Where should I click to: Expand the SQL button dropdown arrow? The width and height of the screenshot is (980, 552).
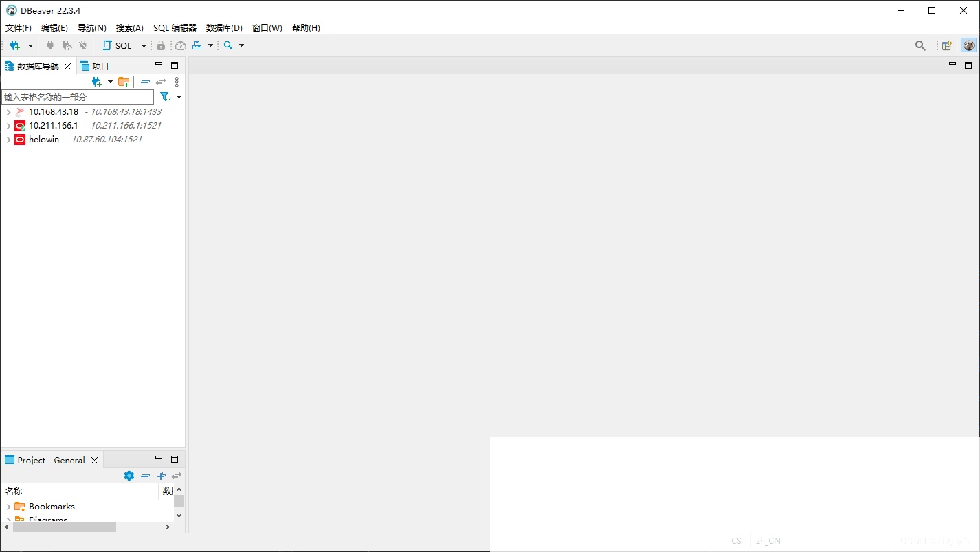point(144,46)
